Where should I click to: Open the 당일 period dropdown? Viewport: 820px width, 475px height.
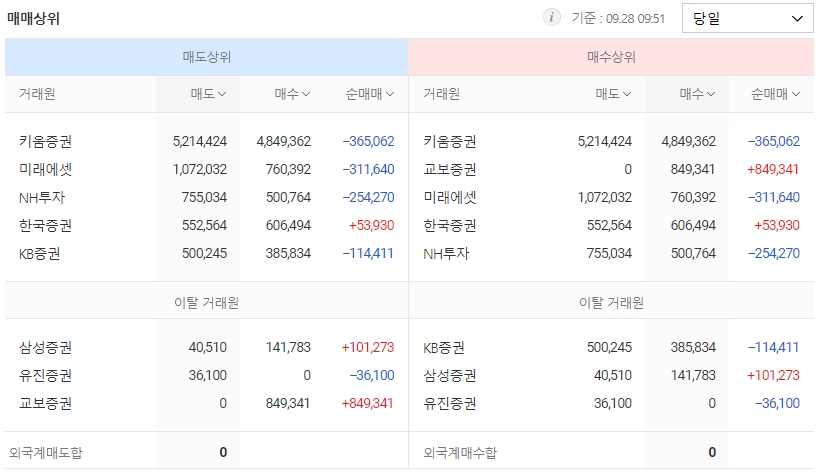(747, 18)
